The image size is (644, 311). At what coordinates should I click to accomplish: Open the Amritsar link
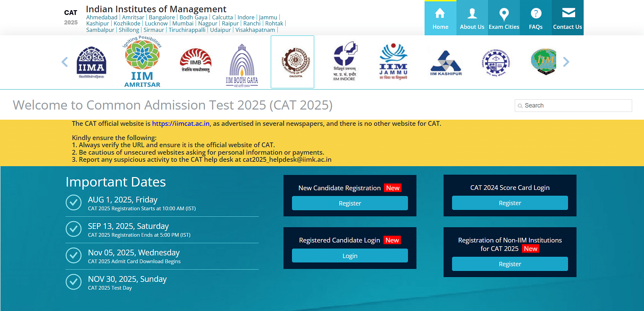click(133, 17)
